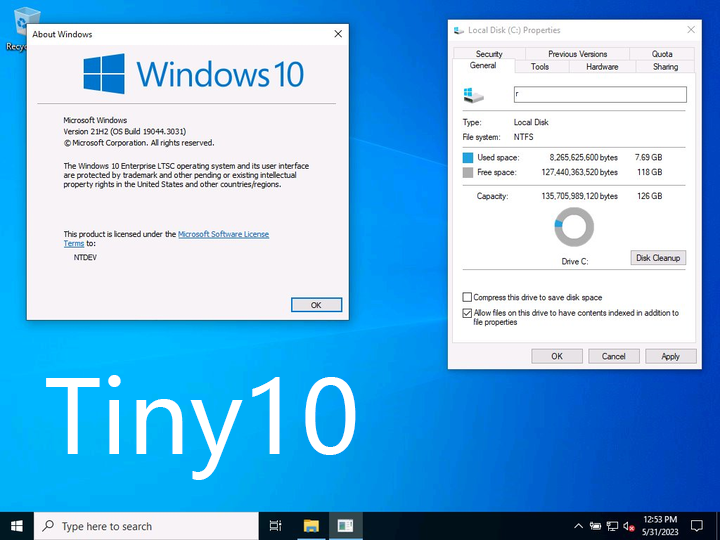This screenshot has width=720, height=540.
Task: Close the About Windows dialog
Action: [x=338, y=34]
